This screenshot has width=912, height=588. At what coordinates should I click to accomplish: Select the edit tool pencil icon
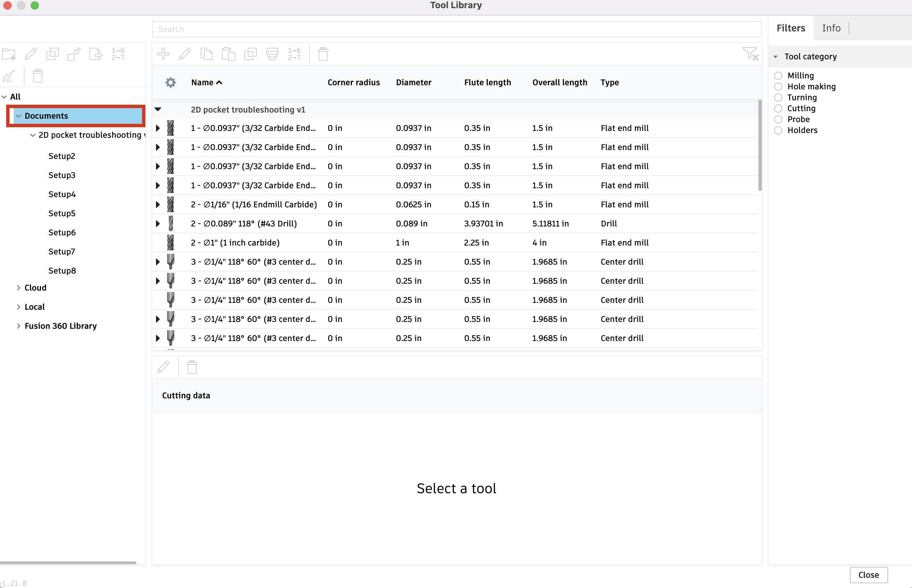(185, 54)
